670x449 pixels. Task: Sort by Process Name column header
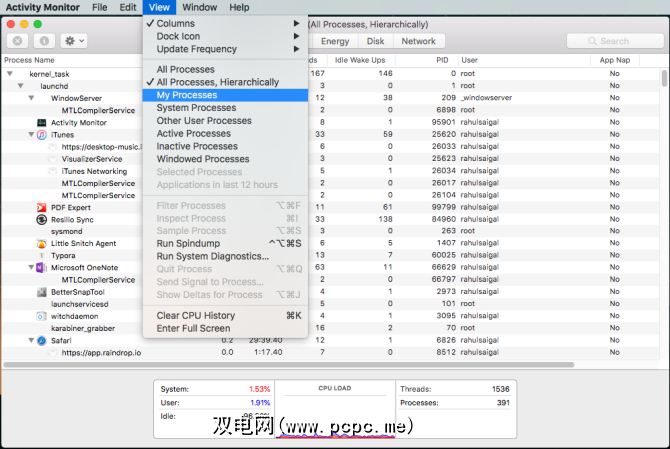click(x=72, y=60)
